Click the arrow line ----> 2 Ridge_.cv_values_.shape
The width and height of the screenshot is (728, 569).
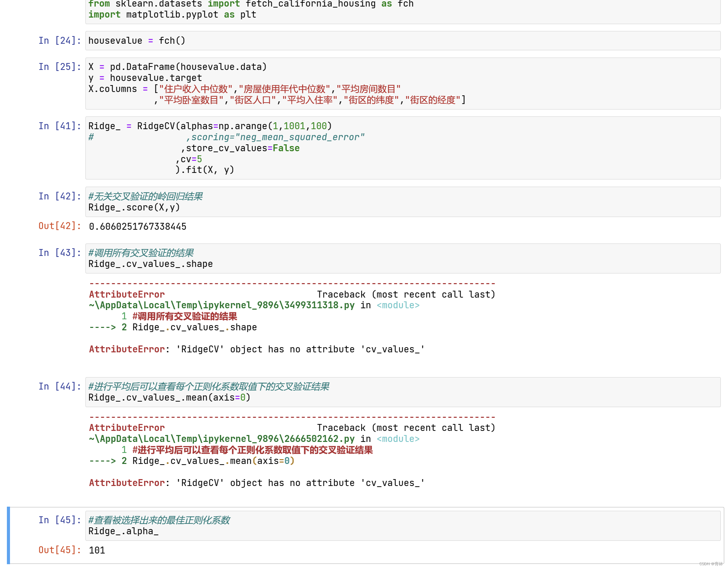pyautogui.click(x=173, y=327)
